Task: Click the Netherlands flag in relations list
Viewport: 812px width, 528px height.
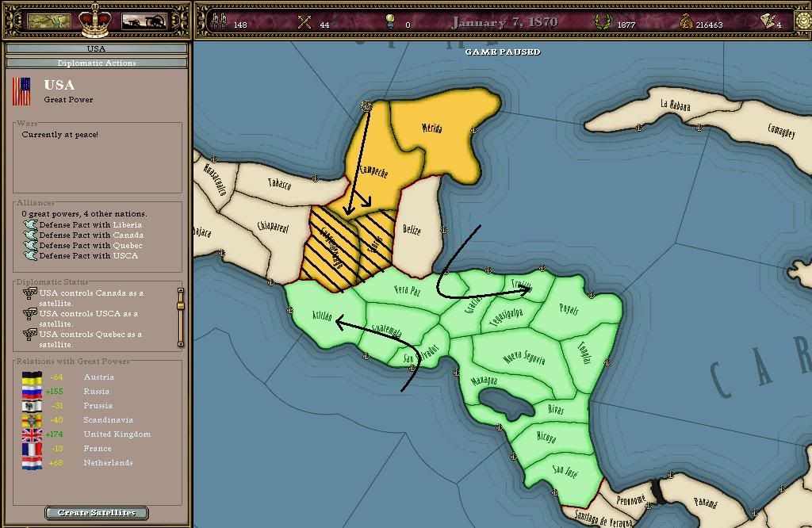Action: pyautogui.click(x=32, y=463)
